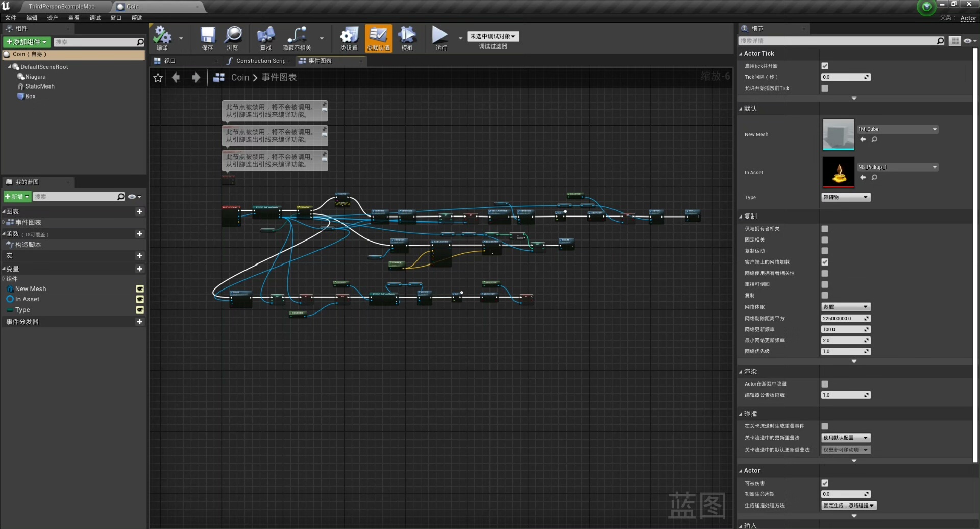Open debug object dropdown 未选中调试对象
Viewport: 980px width, 529px height.
[x=493, y=36]
